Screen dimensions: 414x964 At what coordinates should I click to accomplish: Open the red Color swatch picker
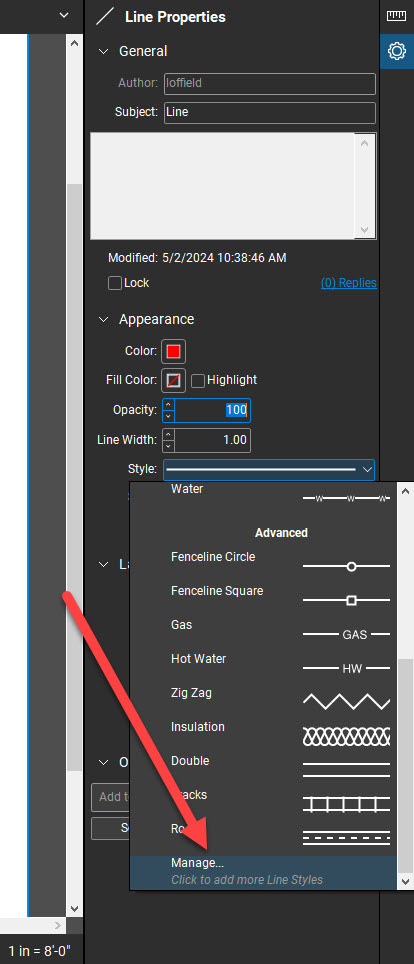pos(173,351)
